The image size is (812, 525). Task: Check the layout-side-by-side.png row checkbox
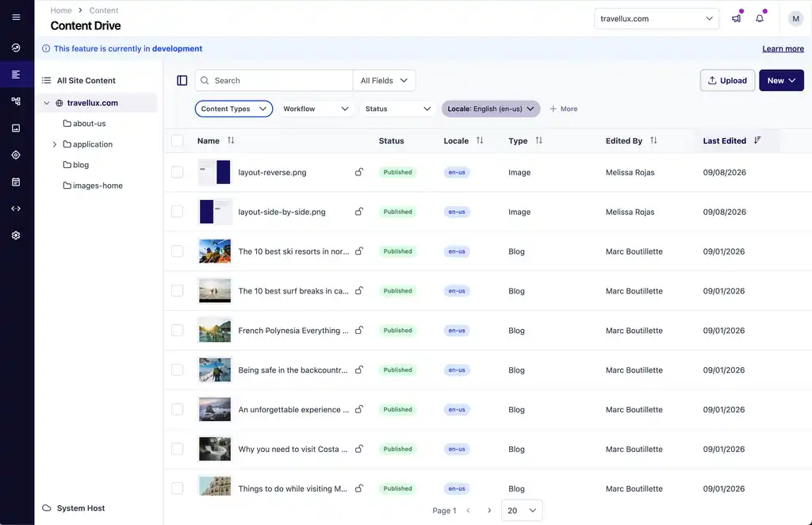tap(177, 211)
